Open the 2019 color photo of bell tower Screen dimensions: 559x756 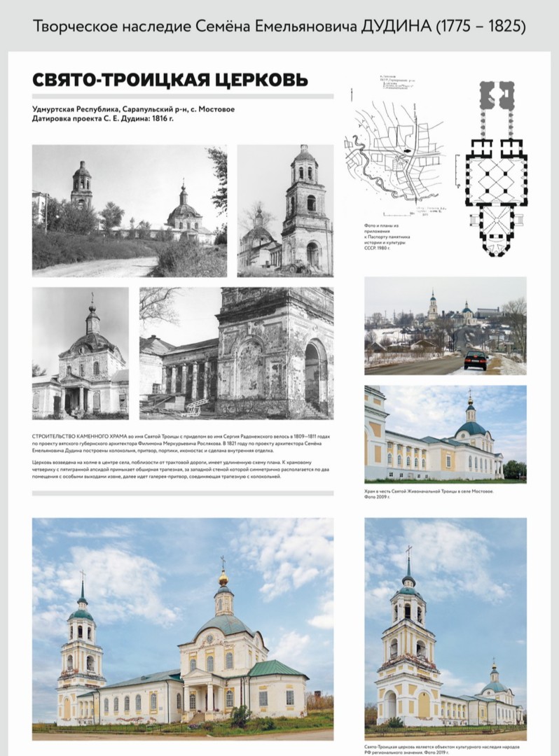(445, 622)
